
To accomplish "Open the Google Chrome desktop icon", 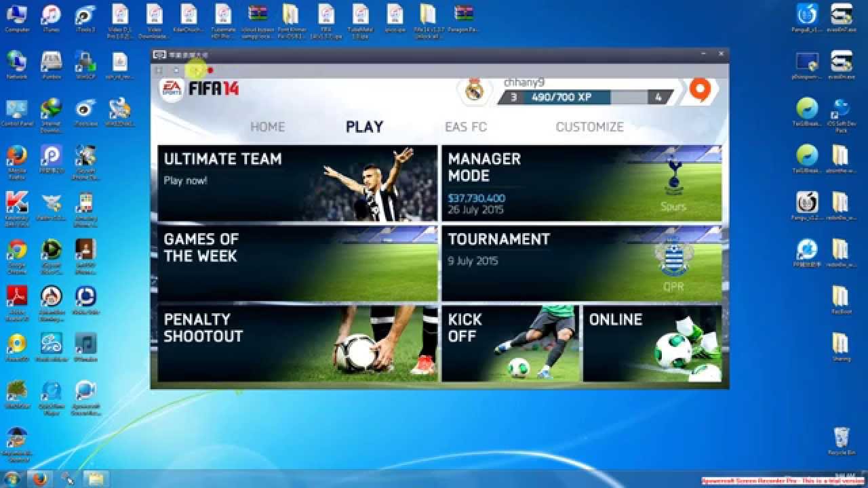I will tap(16, 256).
